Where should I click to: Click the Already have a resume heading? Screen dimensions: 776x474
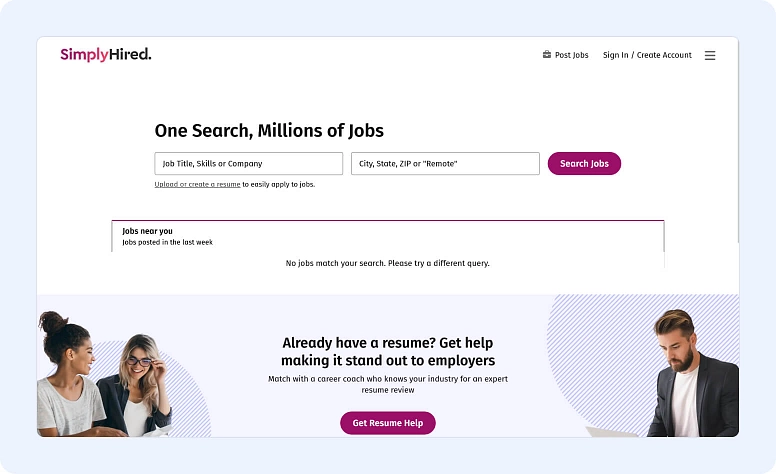(388, 351)
